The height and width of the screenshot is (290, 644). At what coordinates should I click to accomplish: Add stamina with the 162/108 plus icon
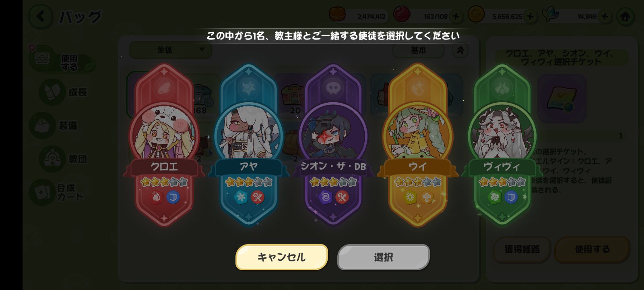(x=456, y=17)
